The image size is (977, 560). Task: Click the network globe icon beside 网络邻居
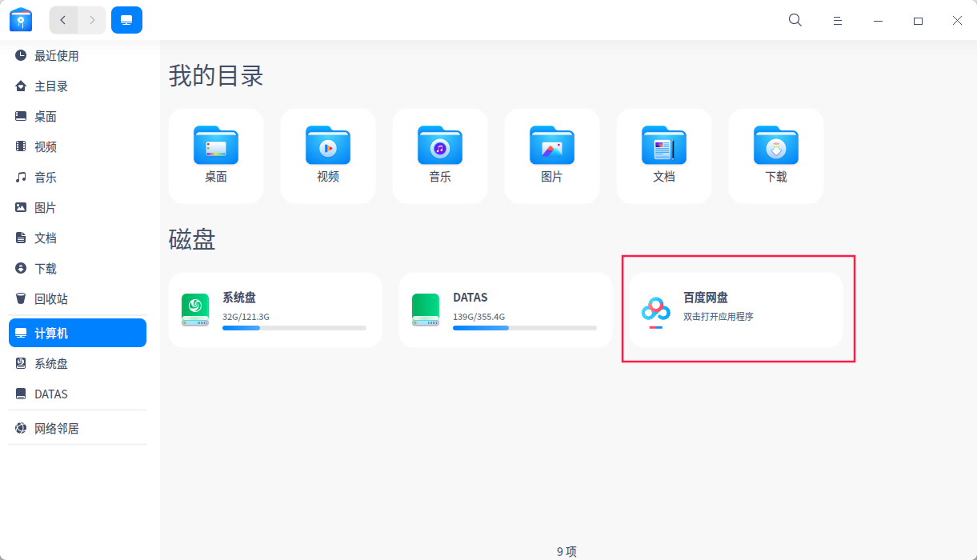[21, 429]
